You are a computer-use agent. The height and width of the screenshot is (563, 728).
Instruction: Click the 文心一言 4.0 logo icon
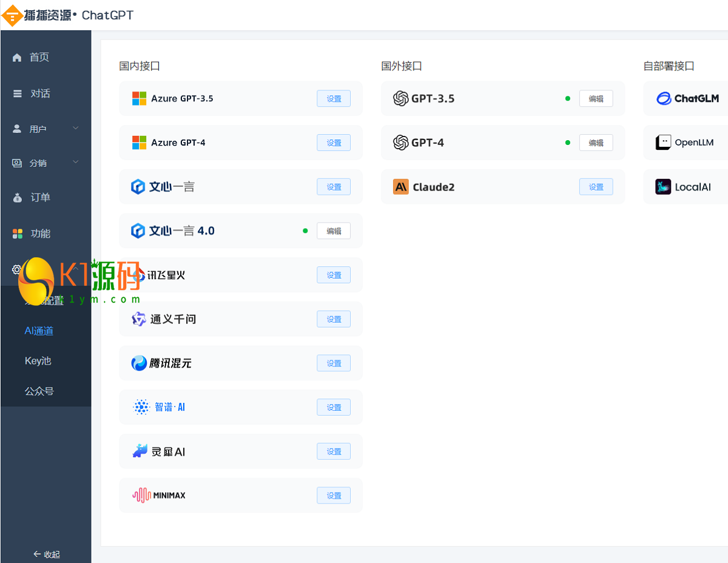point(138,231)
